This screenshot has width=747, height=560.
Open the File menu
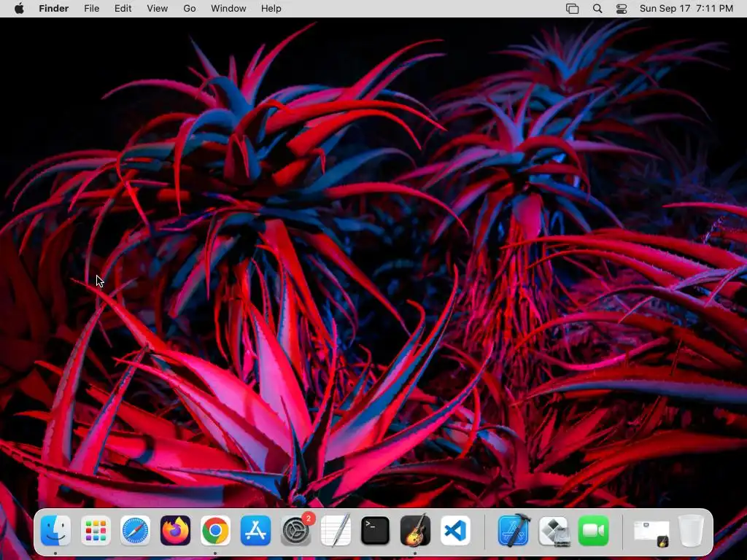pyautogui.click(x=91, y=9)
